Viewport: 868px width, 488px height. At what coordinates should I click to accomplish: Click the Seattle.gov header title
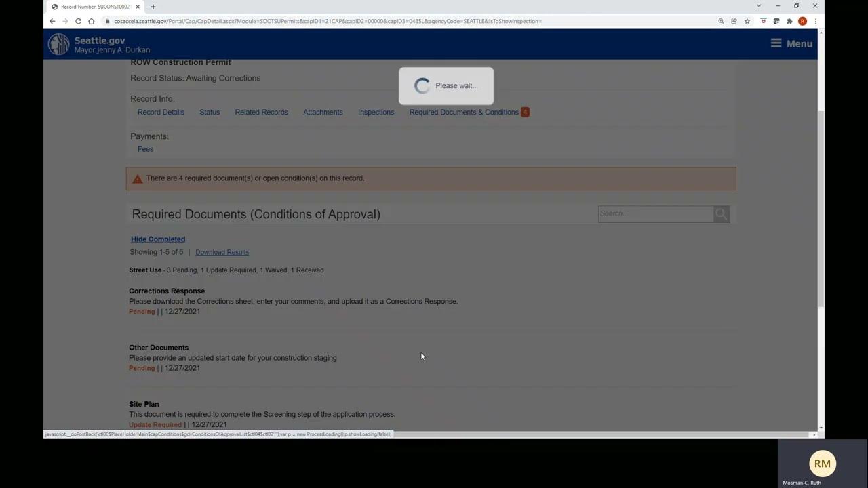coord(100,40)
